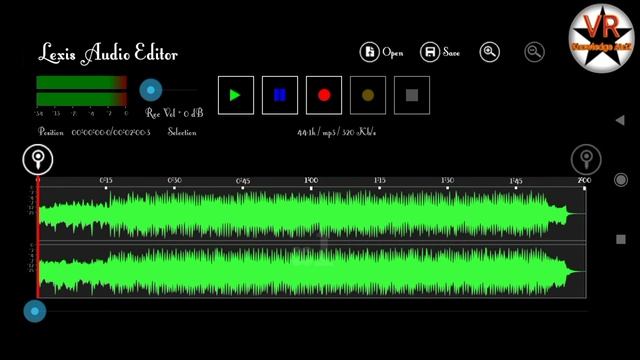Begin recording with the red Record button

(x=324, y=95)
